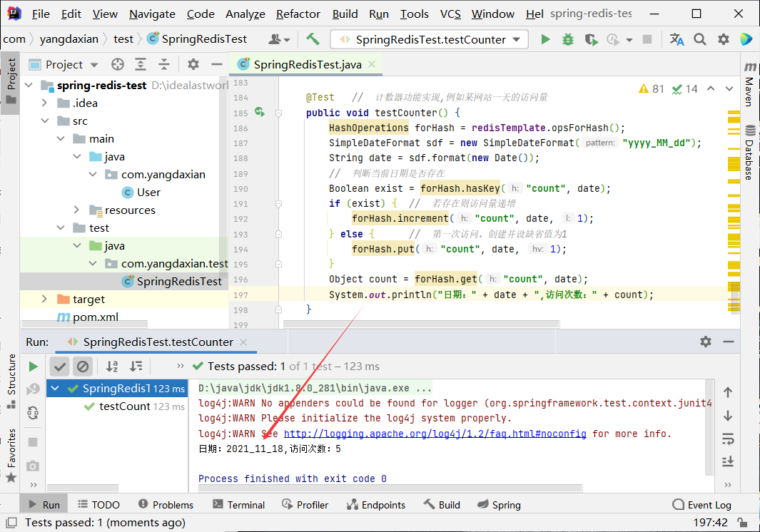Select the testCount result row
Screen dimensions: 760x532
(x=116, y=406)
